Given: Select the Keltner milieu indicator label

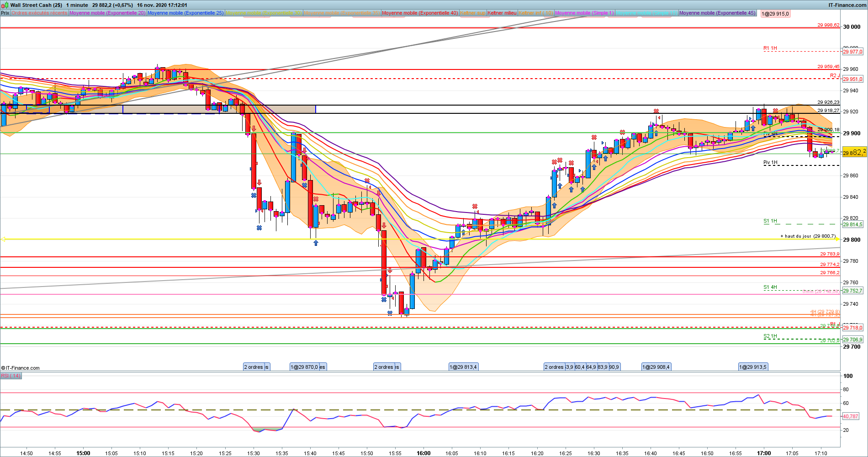Looking at the screenshot, I should click(502, 13).
